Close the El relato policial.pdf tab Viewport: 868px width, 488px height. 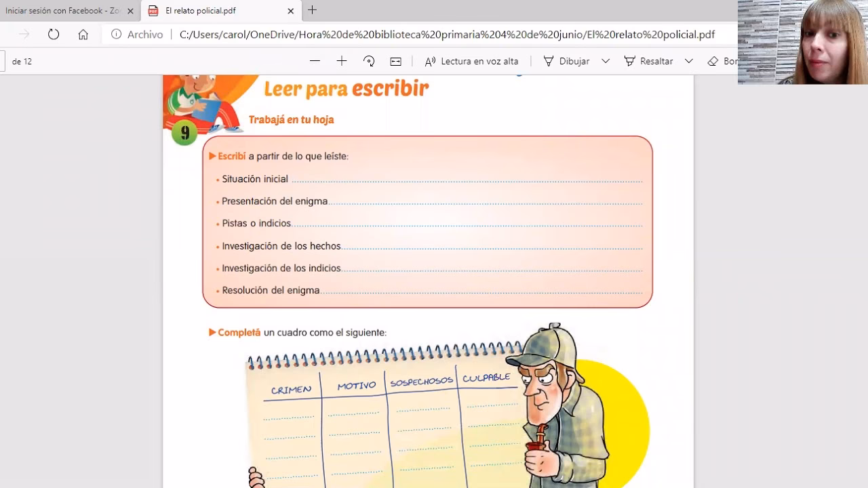pos(290,11)
